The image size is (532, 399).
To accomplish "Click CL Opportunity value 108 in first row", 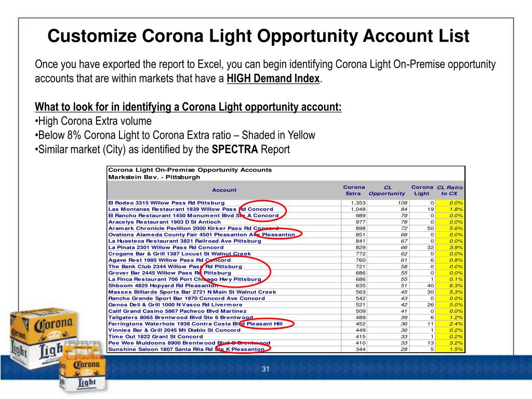I will coord(403,203).
